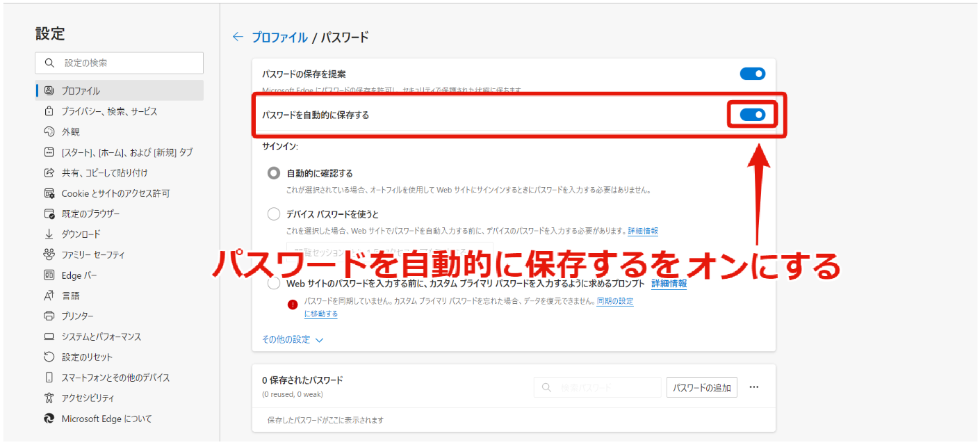Viewport: 980px width, 445px height.
Task: Select デバイス パスワードを使うと radio button
Action: click(x=274, y=214)
